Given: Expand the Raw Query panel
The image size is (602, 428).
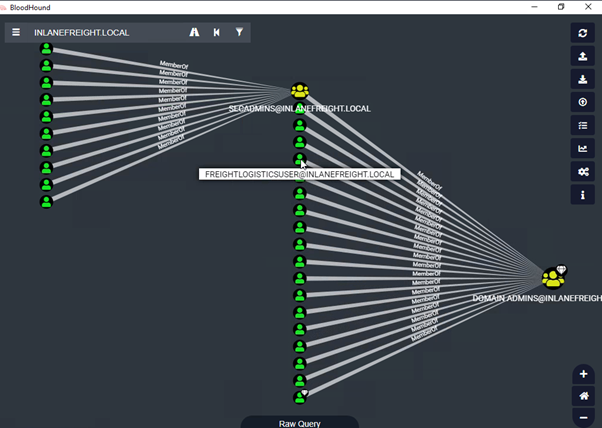Looking at the screenshot, I should (299, 422).
